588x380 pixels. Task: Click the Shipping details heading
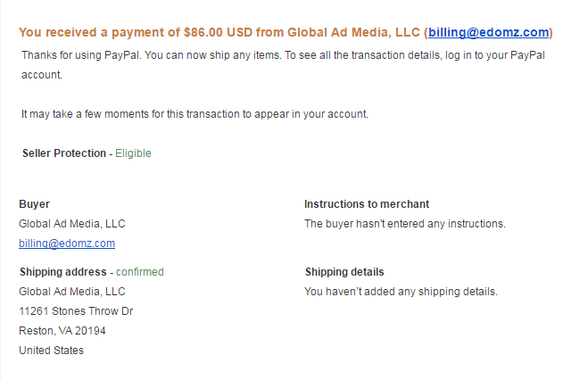pos(344,272)
